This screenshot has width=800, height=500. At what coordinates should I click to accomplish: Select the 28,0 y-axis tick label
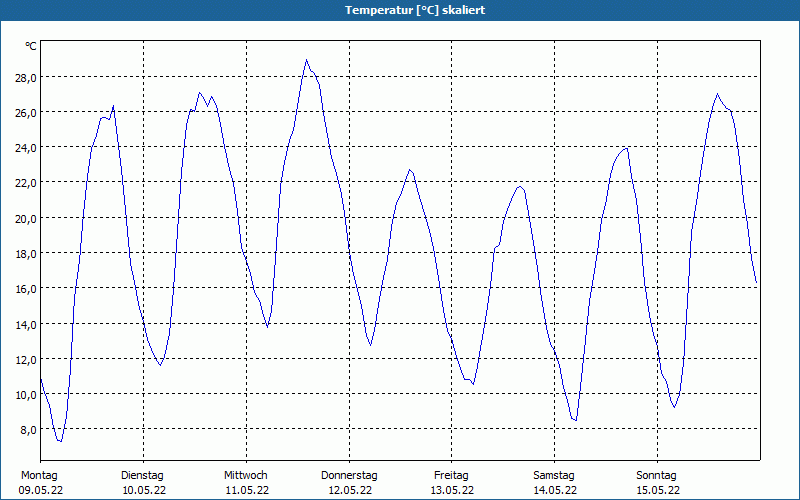coord(25,77)
